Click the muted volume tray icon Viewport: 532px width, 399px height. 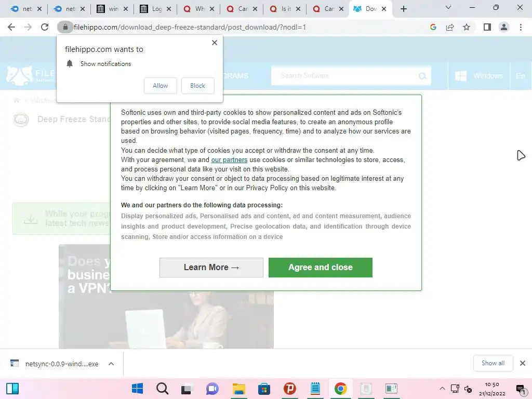pos(468,389)
